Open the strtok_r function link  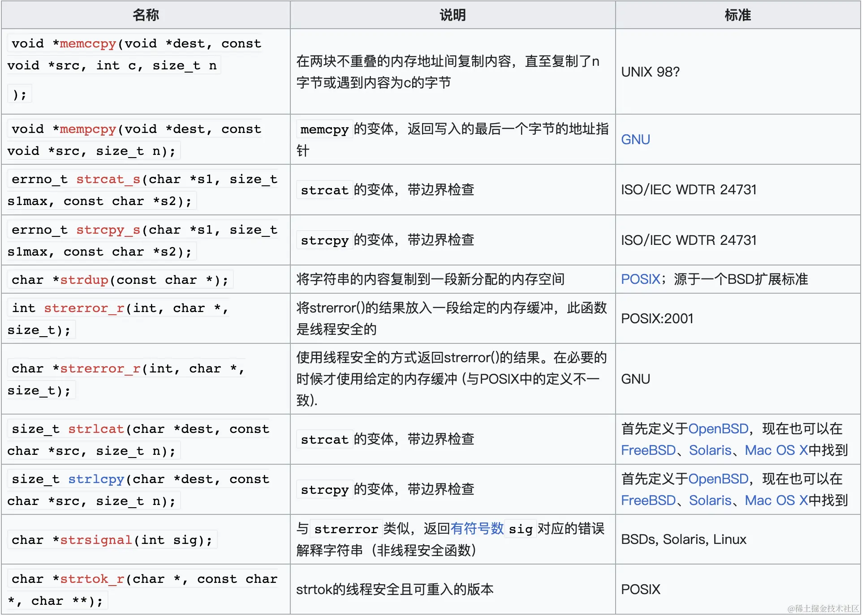92,579
